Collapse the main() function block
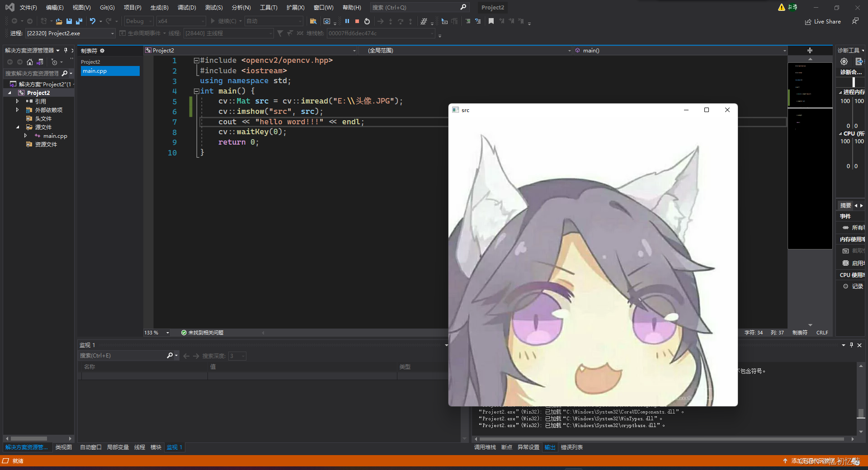Screen dimensions: 868x470 click(196, 91)
